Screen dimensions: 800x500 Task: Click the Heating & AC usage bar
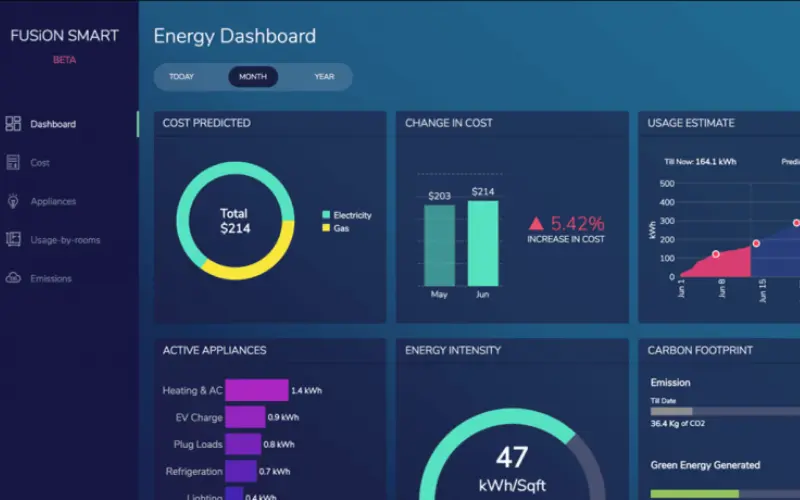coord(257,390)
